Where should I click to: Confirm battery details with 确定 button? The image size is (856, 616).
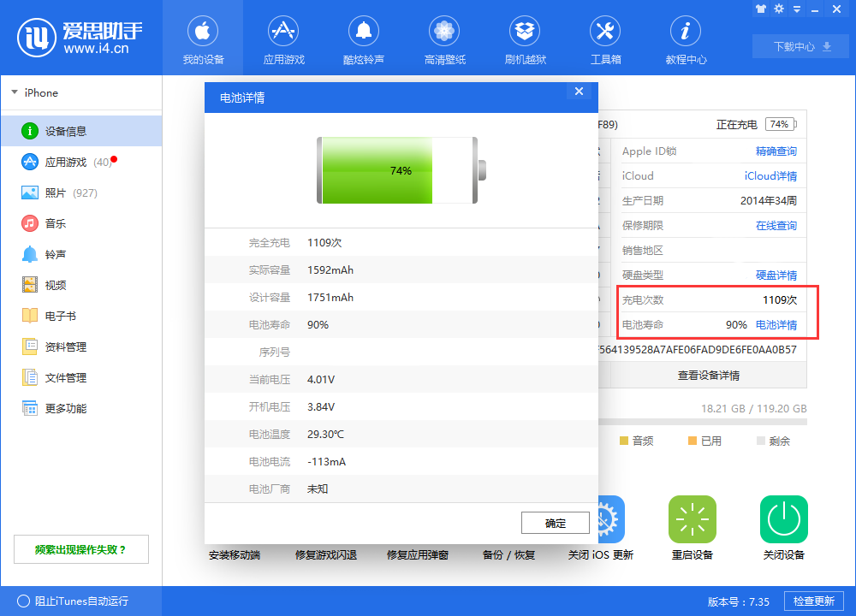[x=555, y=523]
